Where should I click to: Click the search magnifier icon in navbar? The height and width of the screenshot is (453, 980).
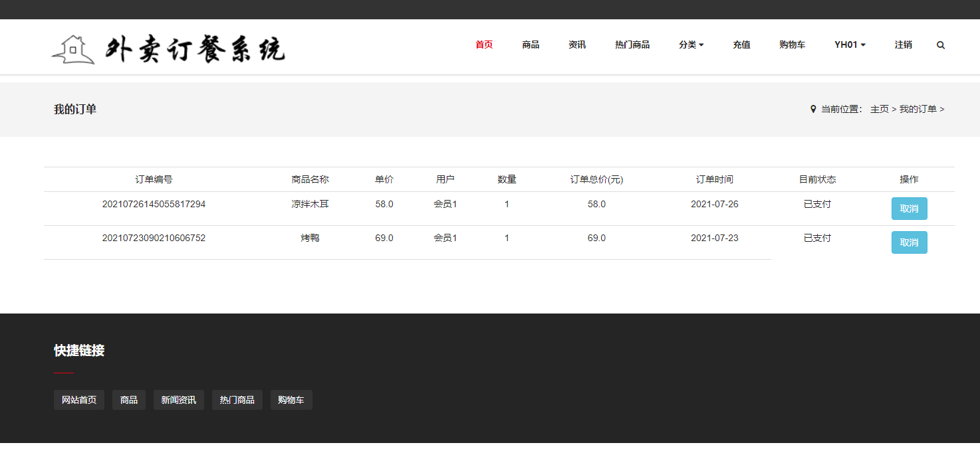click(x=940, y=45)
